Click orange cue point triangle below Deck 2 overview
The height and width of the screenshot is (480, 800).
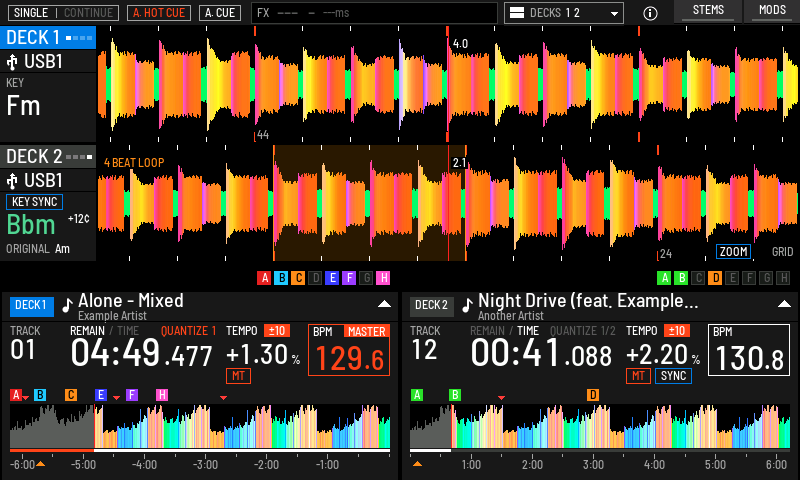coord(417,464)
